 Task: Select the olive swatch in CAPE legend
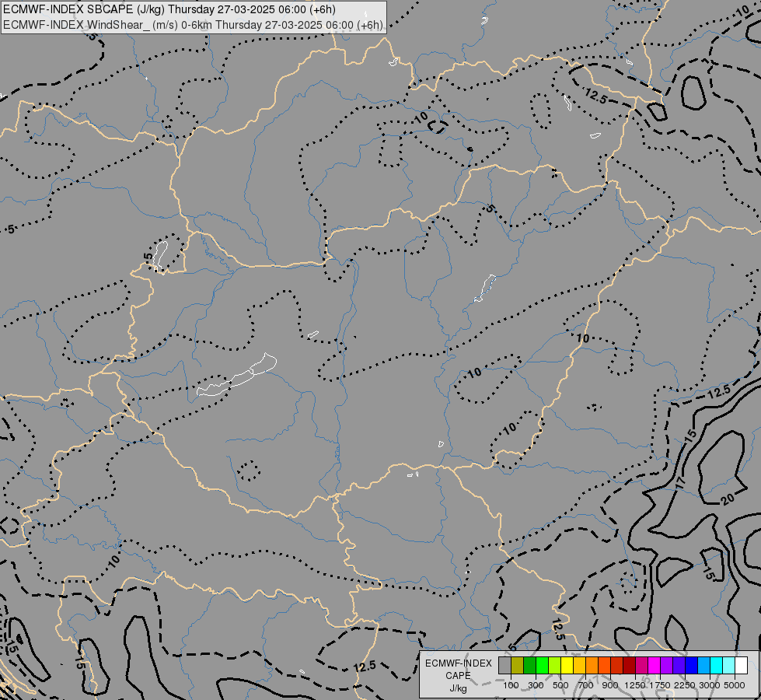[x=518, y=665]
